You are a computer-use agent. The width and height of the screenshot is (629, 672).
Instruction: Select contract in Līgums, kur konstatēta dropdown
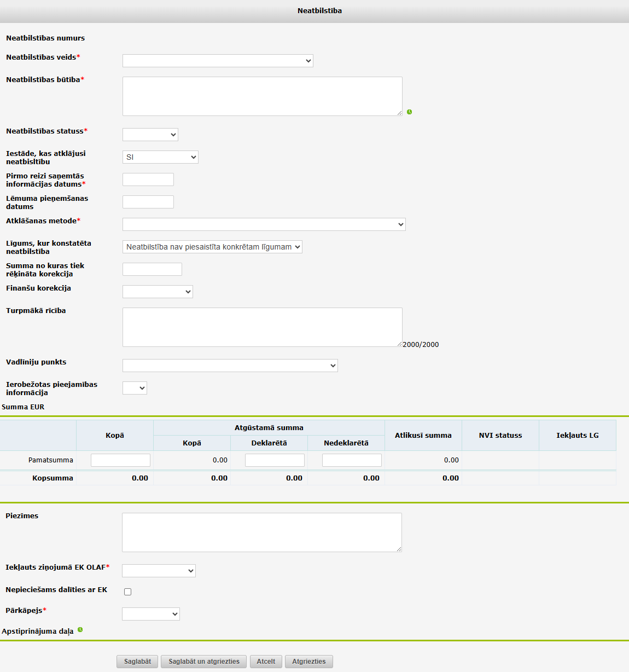tap(212, 247)
